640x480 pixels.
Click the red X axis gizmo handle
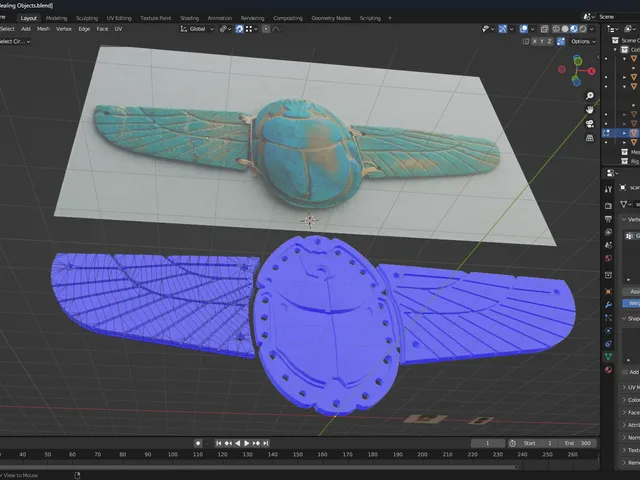(x=591, y=71)
